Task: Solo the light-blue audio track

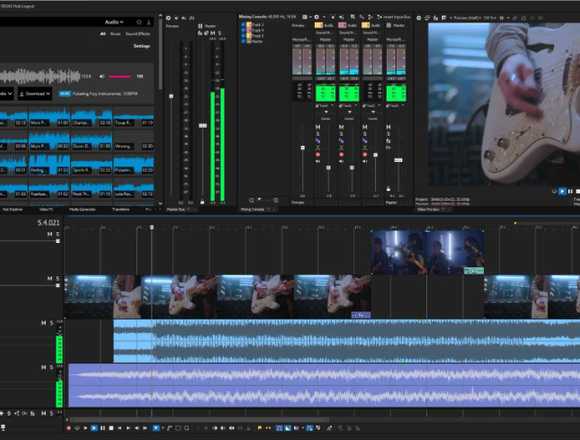Action: point(51,323)
